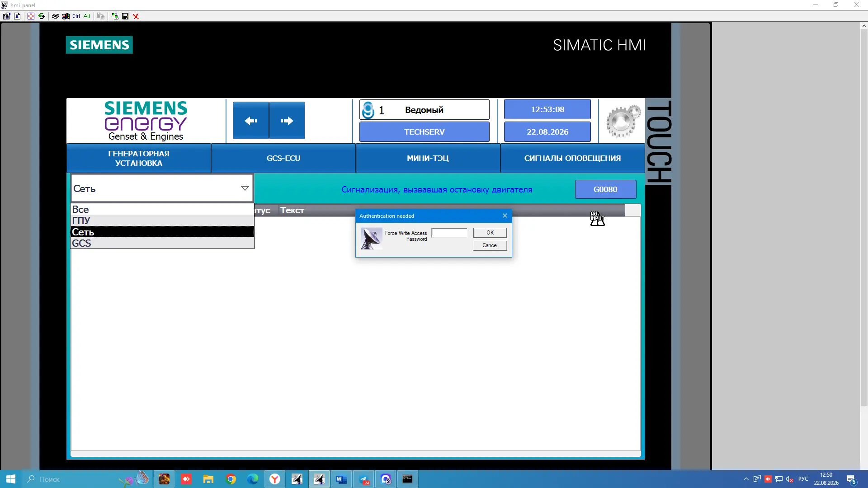This screenshot has width=868, height=488.
Task: Toggle the Alt key toolbar button
Action: [x=87, y=16]
